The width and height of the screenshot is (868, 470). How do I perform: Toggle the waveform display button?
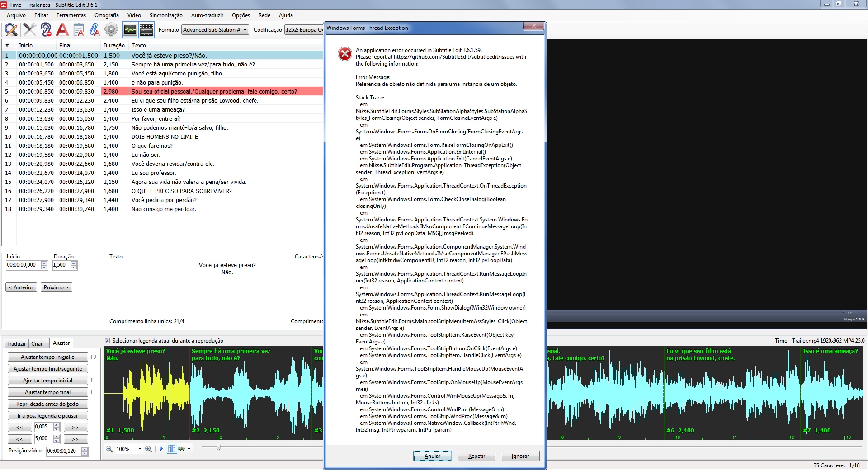tap(130, 29)
